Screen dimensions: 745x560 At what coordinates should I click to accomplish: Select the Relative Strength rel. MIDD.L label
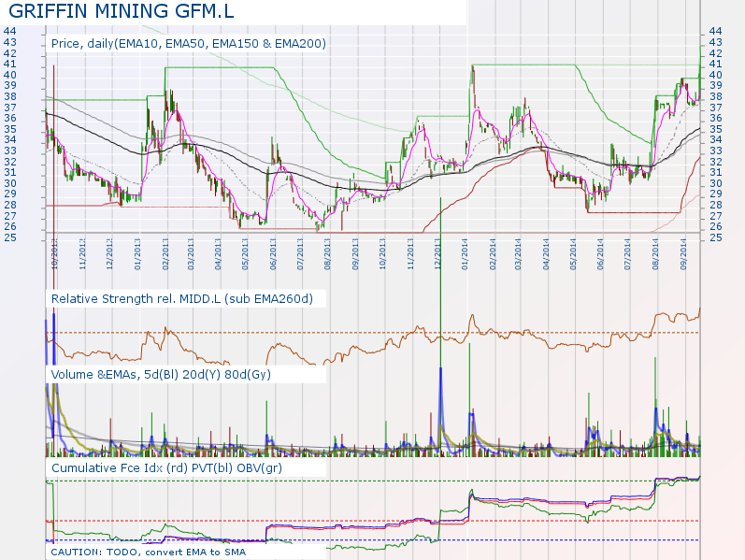coord(182,299)
